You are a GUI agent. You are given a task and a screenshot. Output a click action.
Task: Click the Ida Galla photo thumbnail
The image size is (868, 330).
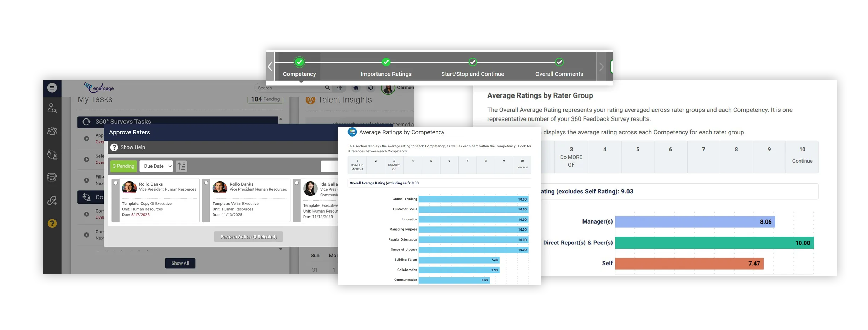coord(310,188)
